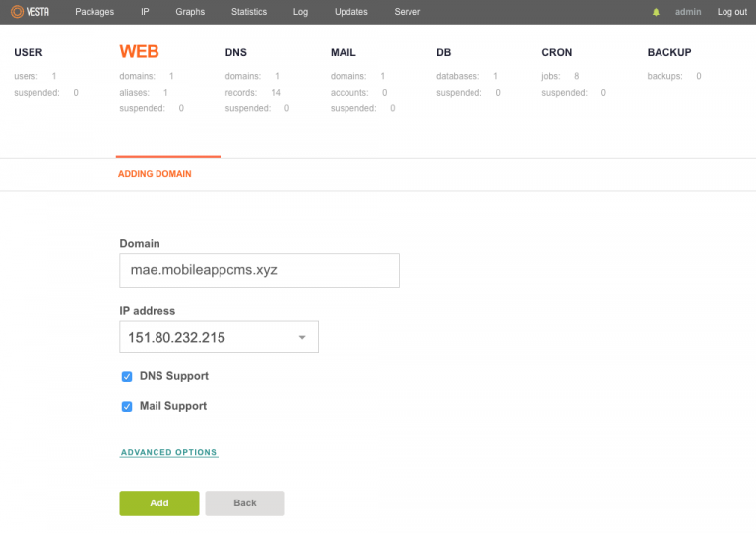Screen dimensions: 756x533
Task: Go to the IP menu item
Action: point(145,12)
